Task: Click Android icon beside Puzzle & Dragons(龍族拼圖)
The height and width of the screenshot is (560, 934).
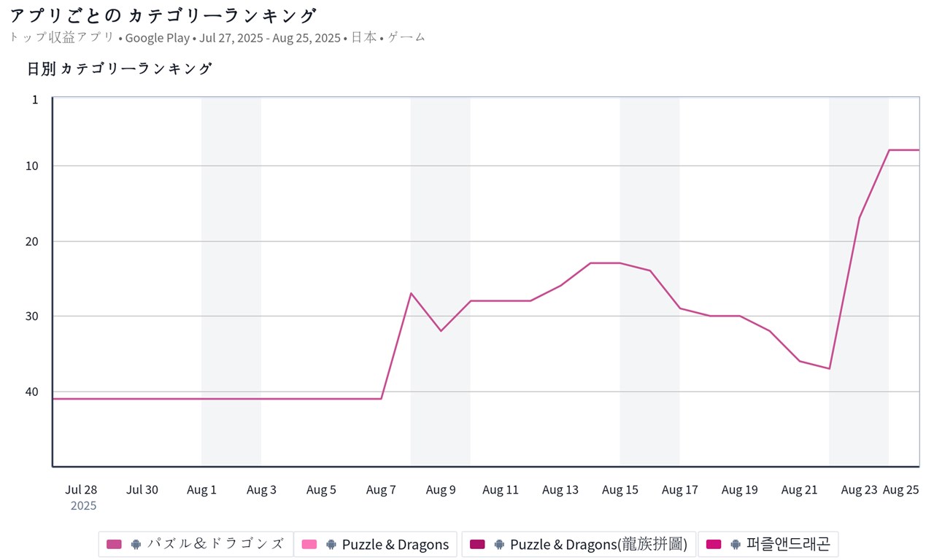Action: [x=499, y=544]
